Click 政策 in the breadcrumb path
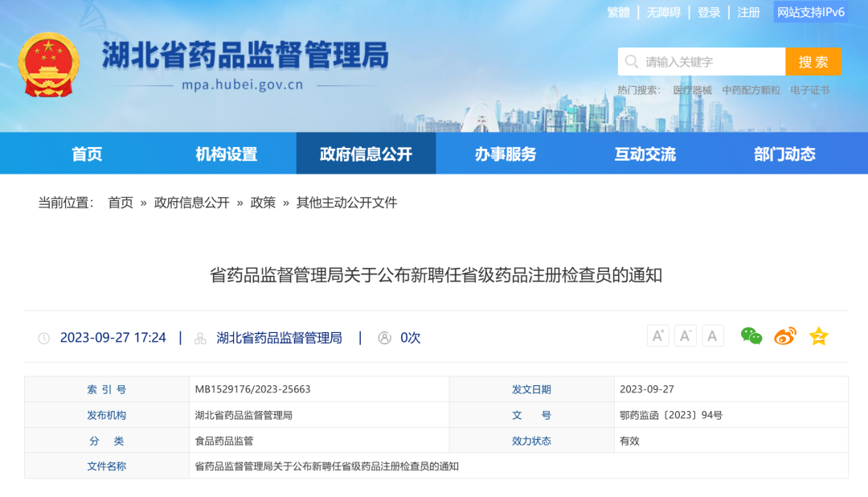Image resolution: width=868 pixels, height=497 pixels. pyautogui.click(x=263, y=203)
